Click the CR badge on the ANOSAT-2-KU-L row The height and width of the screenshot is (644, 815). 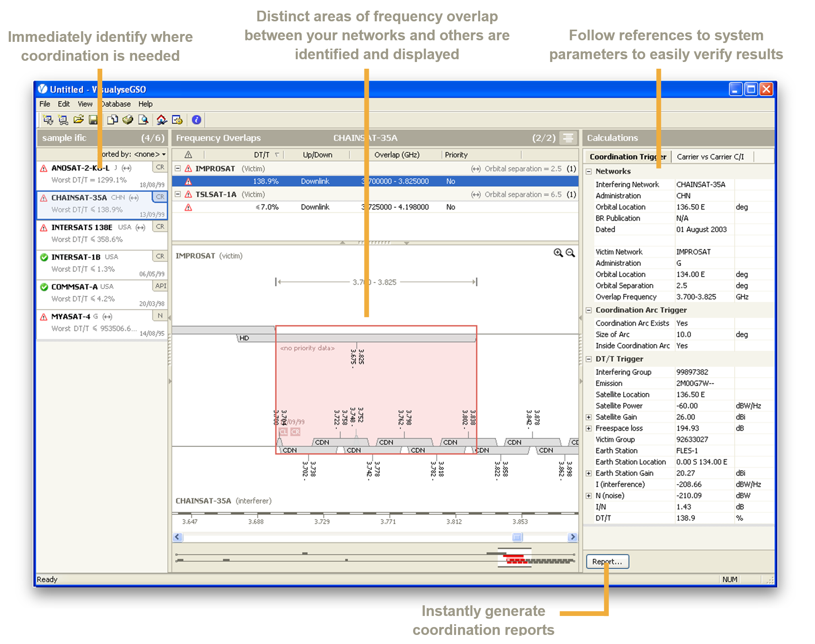[x=160, y=167]
